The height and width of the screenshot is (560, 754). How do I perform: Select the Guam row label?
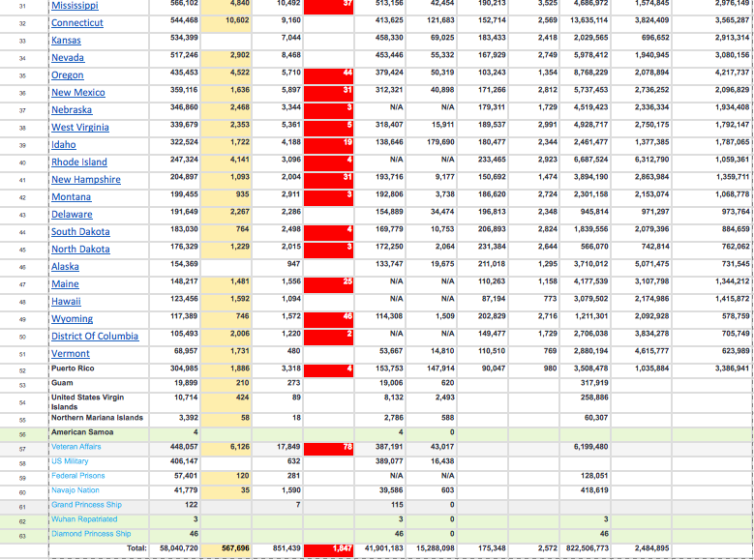(62, 383)
